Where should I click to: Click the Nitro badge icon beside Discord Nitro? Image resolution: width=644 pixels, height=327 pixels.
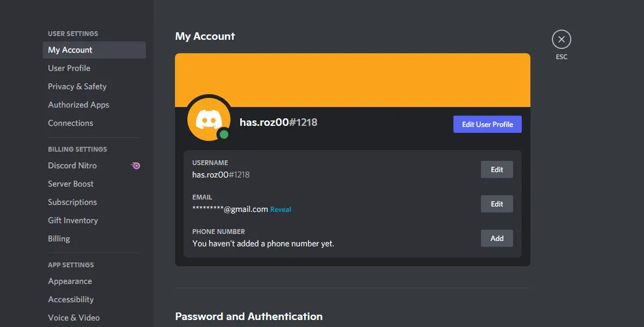pos(136,166)
